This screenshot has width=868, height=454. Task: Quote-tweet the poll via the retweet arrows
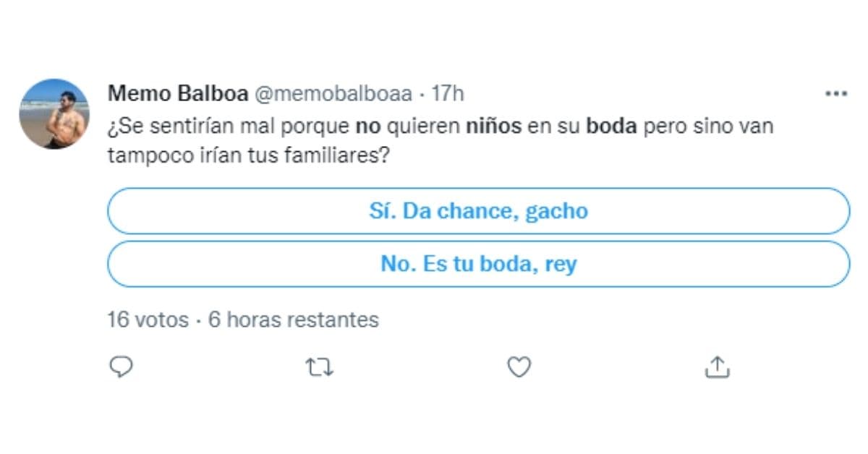319,367
